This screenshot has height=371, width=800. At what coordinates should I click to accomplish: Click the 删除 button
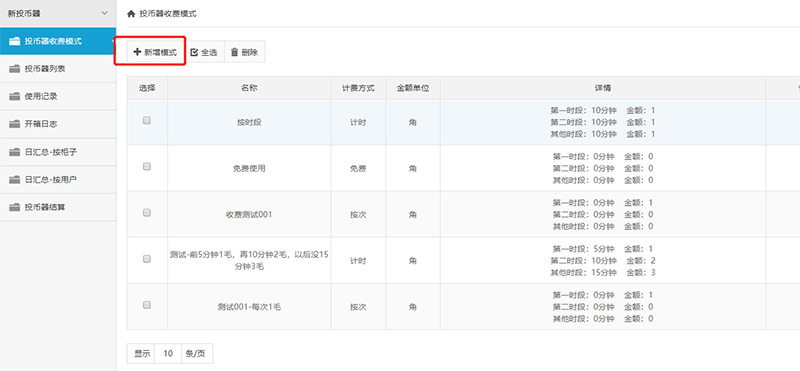[244, 52]
